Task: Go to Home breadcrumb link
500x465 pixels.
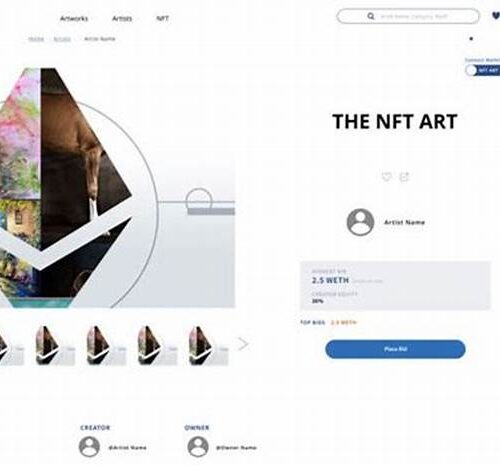Action: (36, 39)
